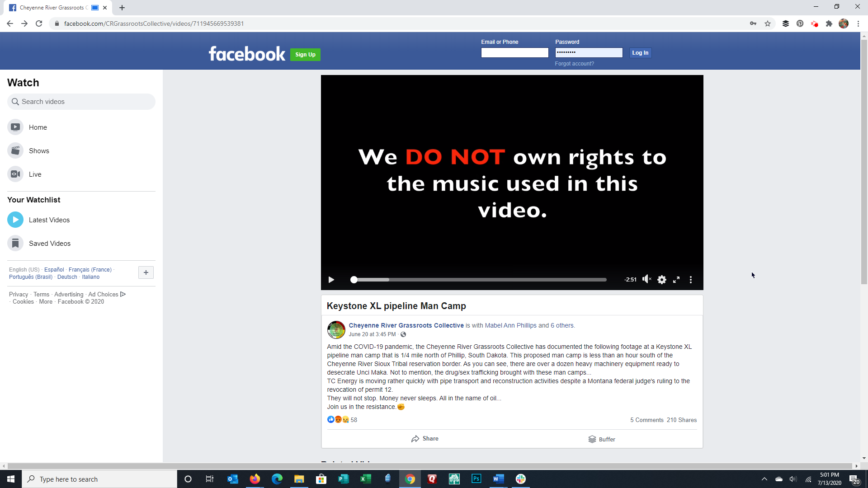The width and height of the screenshot is (868, 488).
Task: Open Saved Videos list
Action: pyautogui.click(x=49, y=244)
